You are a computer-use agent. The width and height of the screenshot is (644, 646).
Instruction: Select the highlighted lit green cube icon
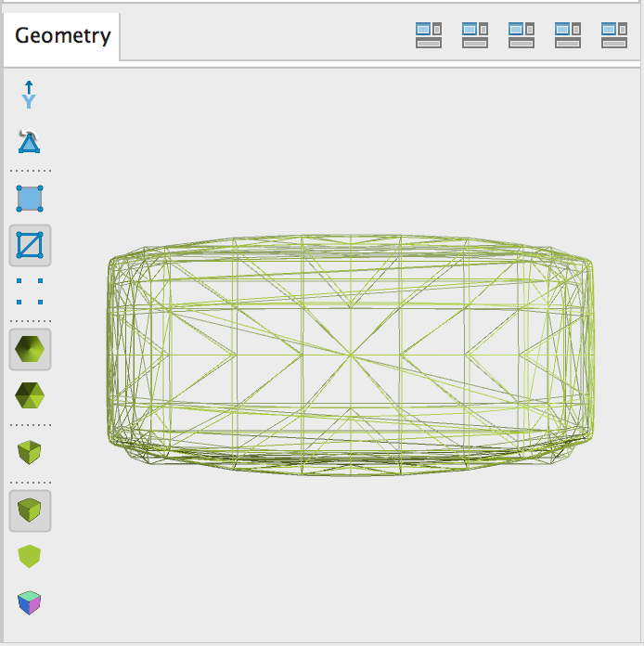(30, 510)
